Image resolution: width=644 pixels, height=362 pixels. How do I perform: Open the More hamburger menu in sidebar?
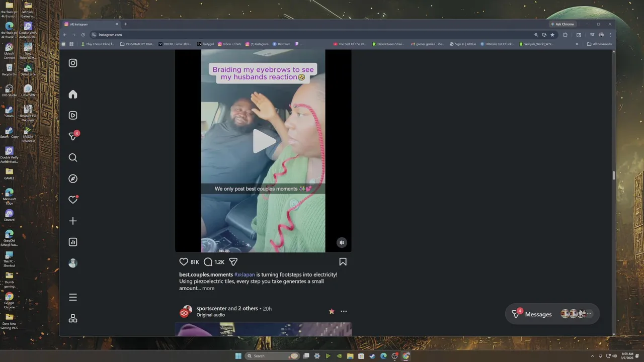click(x=73, y=297)
